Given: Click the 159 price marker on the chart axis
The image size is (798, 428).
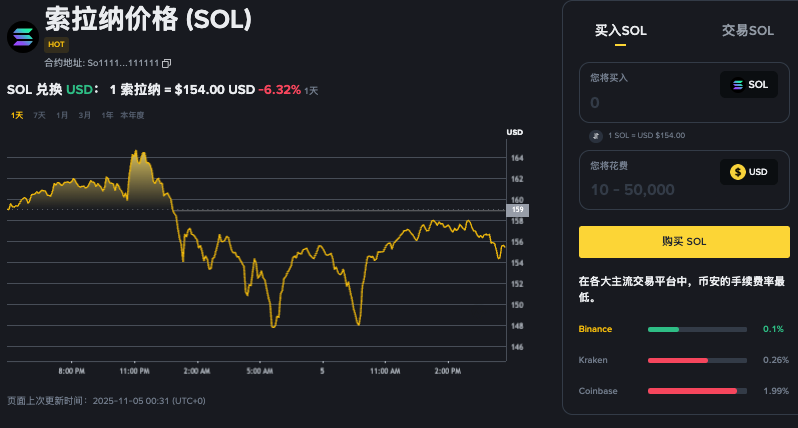Looking at the screenshot, I should 518,210.
